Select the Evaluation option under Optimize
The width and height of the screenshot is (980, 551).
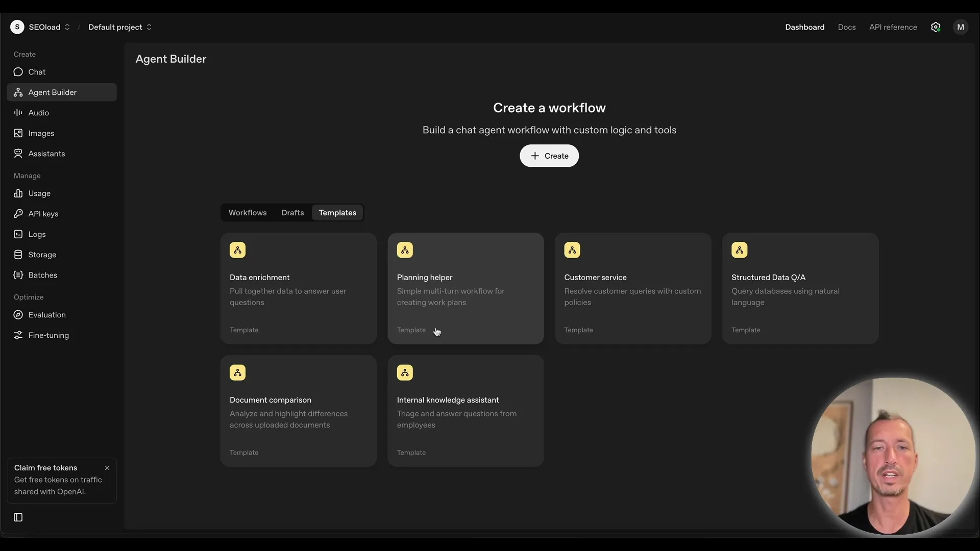pyautogui.click(x=47, y=315)
